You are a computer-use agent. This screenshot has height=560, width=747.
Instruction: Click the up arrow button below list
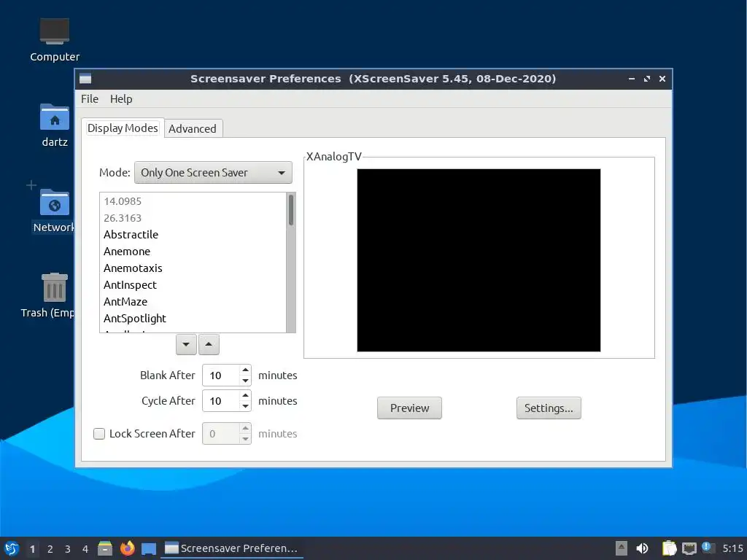[x=209, y=344]
